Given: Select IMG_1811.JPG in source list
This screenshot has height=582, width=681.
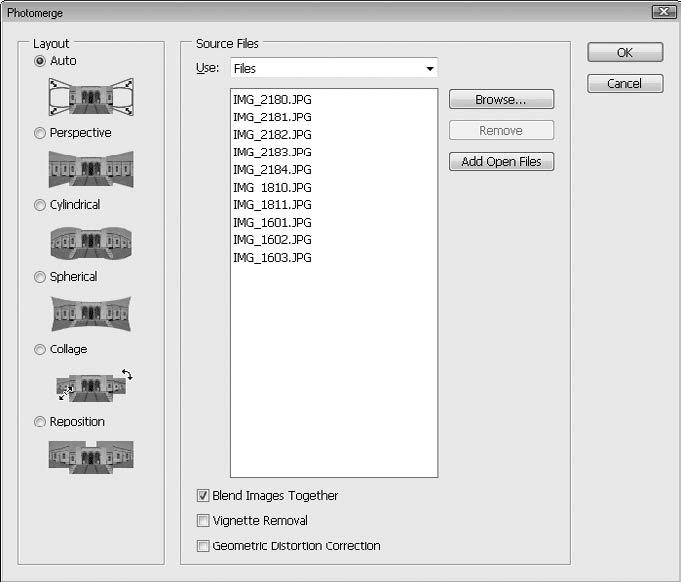Looking at the screenshot, I should [272, 205].
